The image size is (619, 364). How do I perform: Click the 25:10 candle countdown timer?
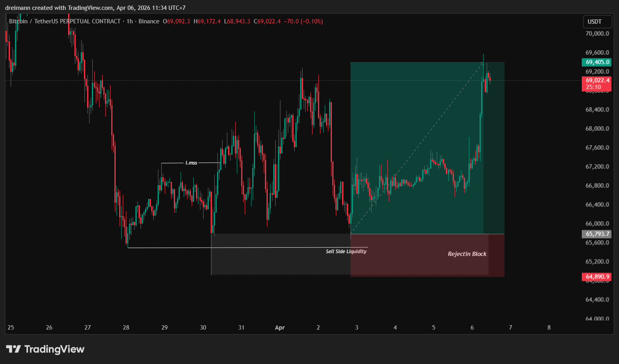[594, 87]
